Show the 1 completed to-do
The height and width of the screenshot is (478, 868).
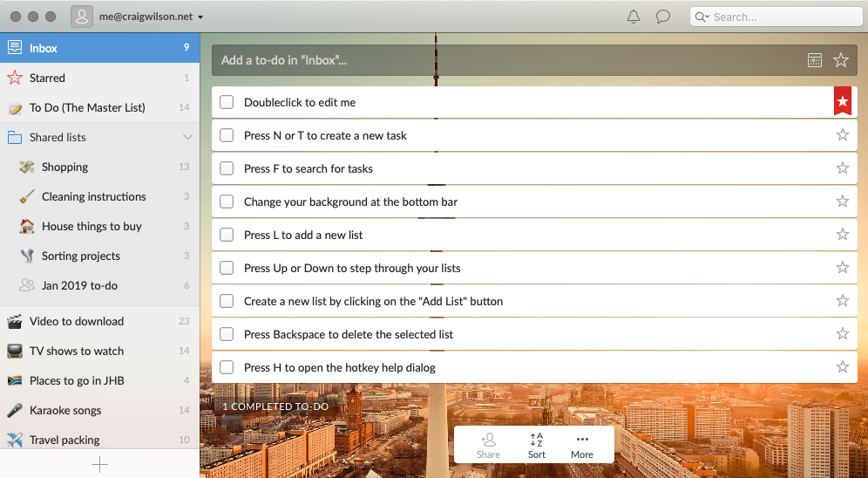pos(275,406)
